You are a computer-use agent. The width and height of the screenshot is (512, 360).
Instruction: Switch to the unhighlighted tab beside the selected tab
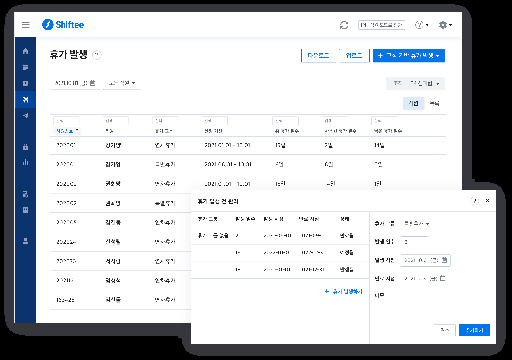coord(434,103)
